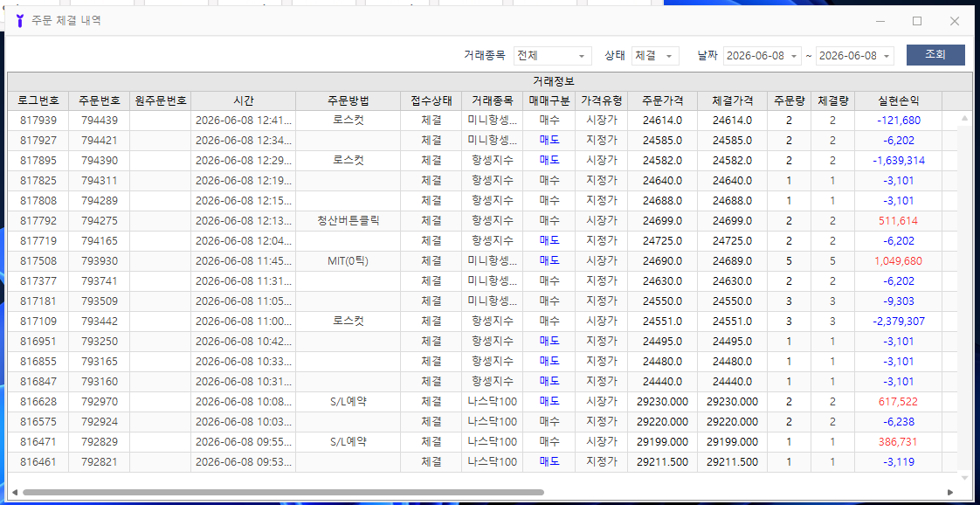Click time cell 2026-06-08 12:29
This screenshot has width=980, height=505.
coord(243,160)
